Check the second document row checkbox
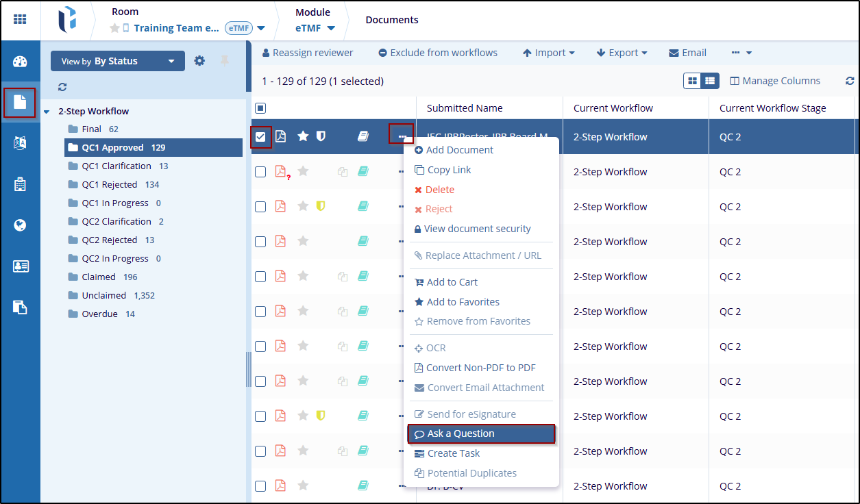Viewport: 860px width, 504px height. (x=260, y=172)
